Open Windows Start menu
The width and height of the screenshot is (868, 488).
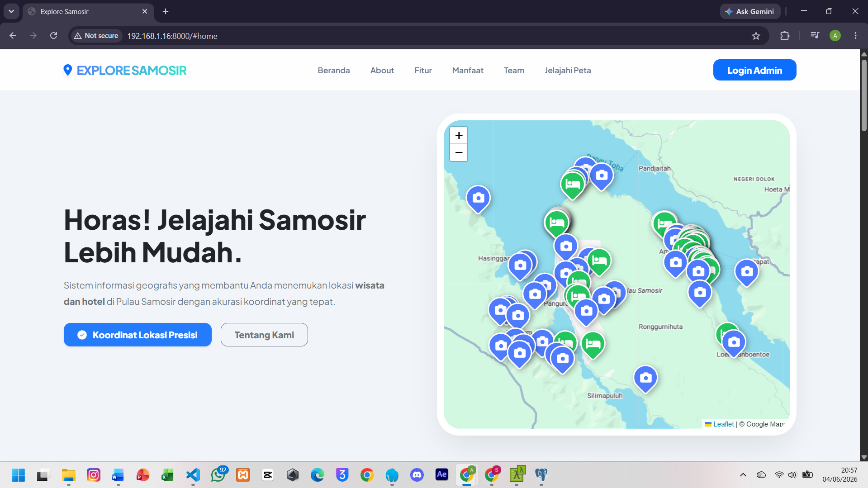click(18, 475)
